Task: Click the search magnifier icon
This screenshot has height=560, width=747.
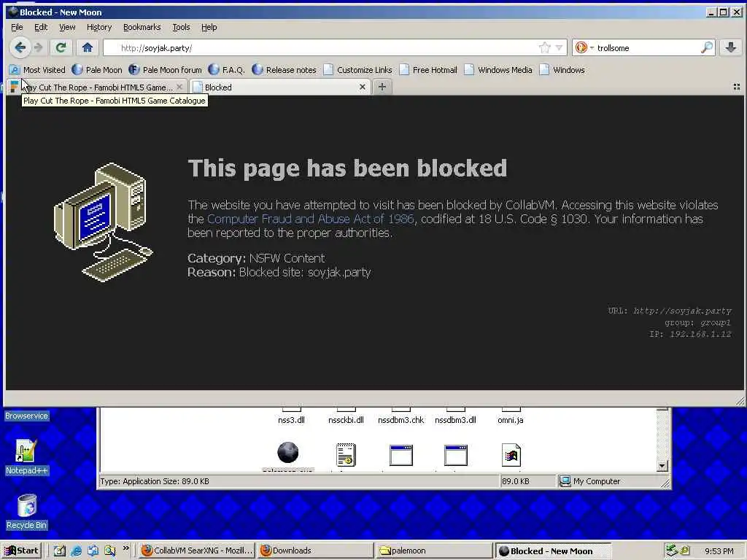Action: coord(707,47)
